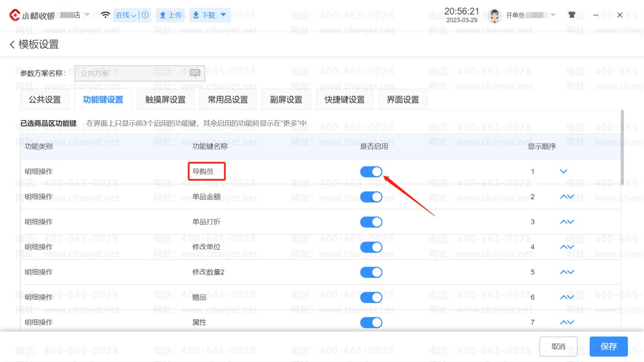Click the 参数方案名称 input field
This screenshot has height=362, width=644.
pyautogui.click(x=140, y=73)
